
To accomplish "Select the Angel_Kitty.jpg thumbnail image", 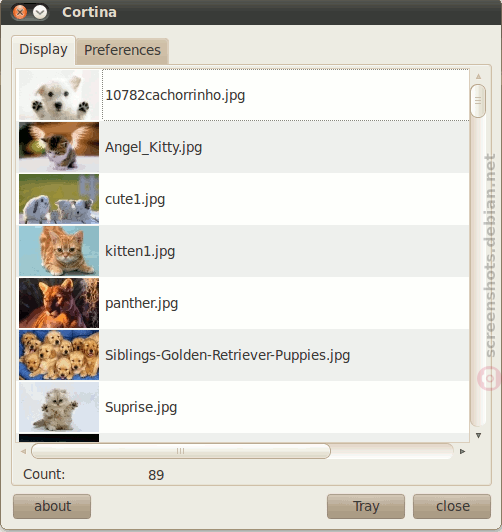I will pos(59,147).
